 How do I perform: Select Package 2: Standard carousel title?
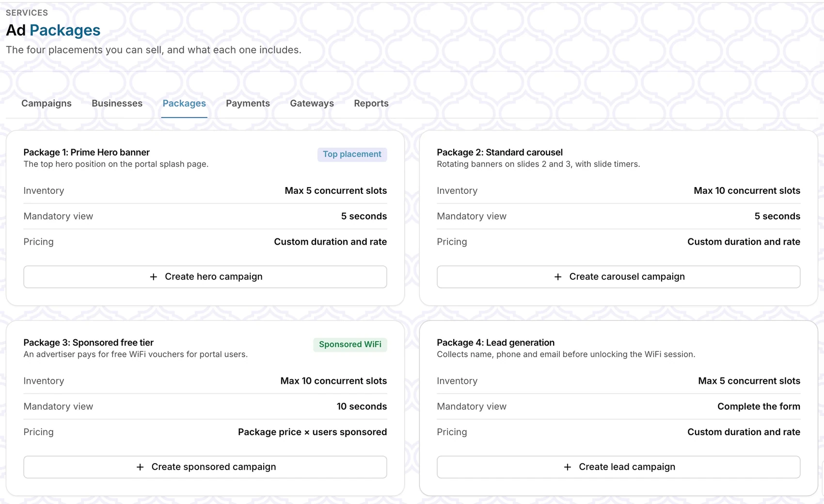pos(500,152)
